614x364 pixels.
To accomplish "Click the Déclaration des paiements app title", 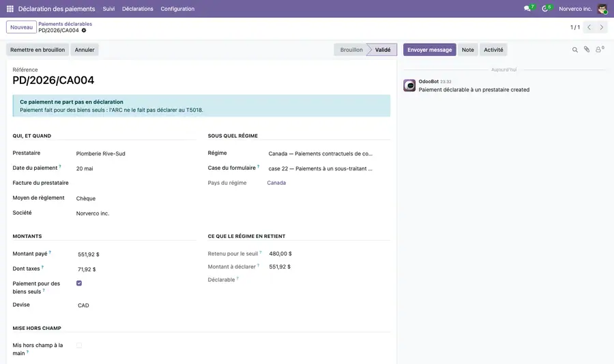I will (x=57, y=9).
